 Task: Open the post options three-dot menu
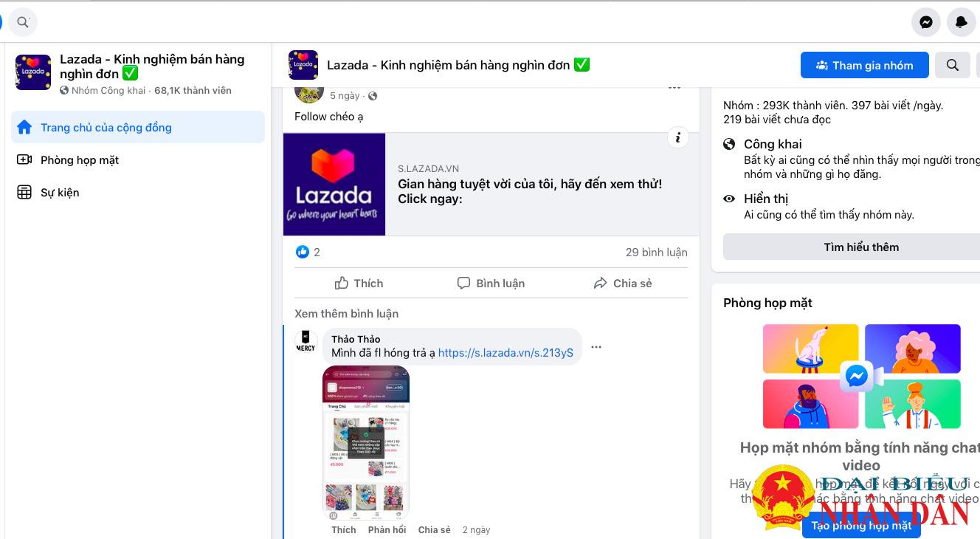point(674,87)
